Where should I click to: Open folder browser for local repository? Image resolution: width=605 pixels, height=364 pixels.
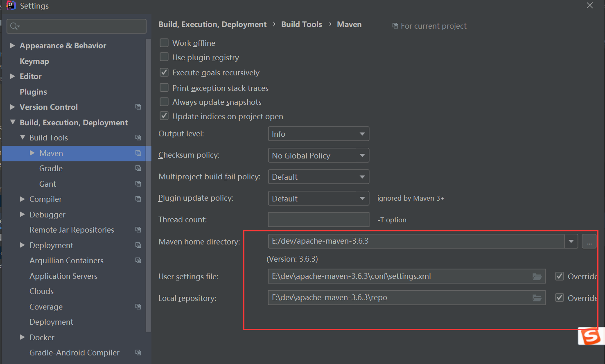537,298
